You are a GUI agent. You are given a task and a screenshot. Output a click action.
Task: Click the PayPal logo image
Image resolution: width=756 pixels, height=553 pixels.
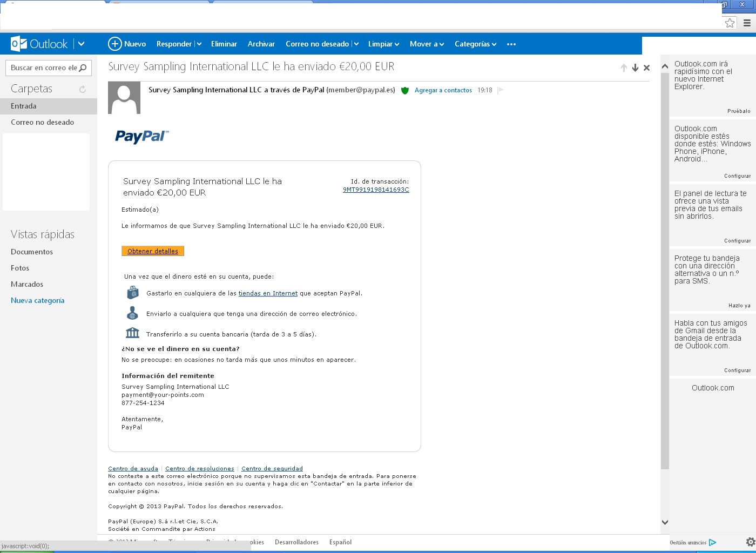[x=142, y=136]
